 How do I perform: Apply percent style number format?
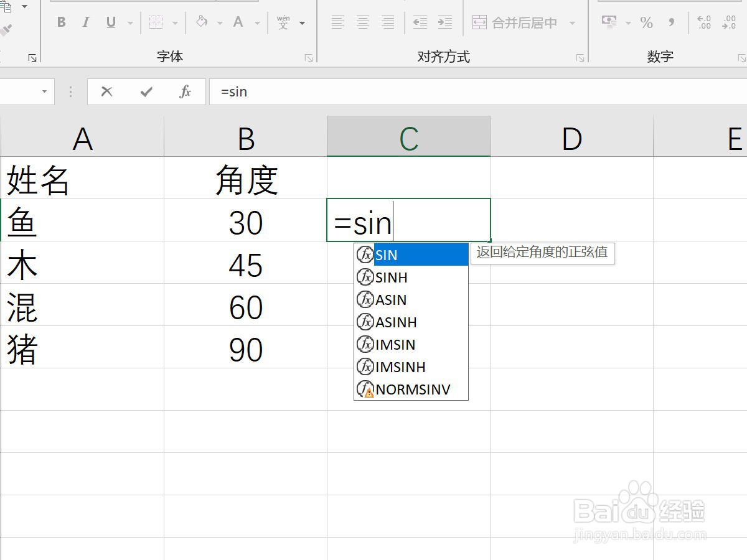pyautogui.click(x=646, y=22)
